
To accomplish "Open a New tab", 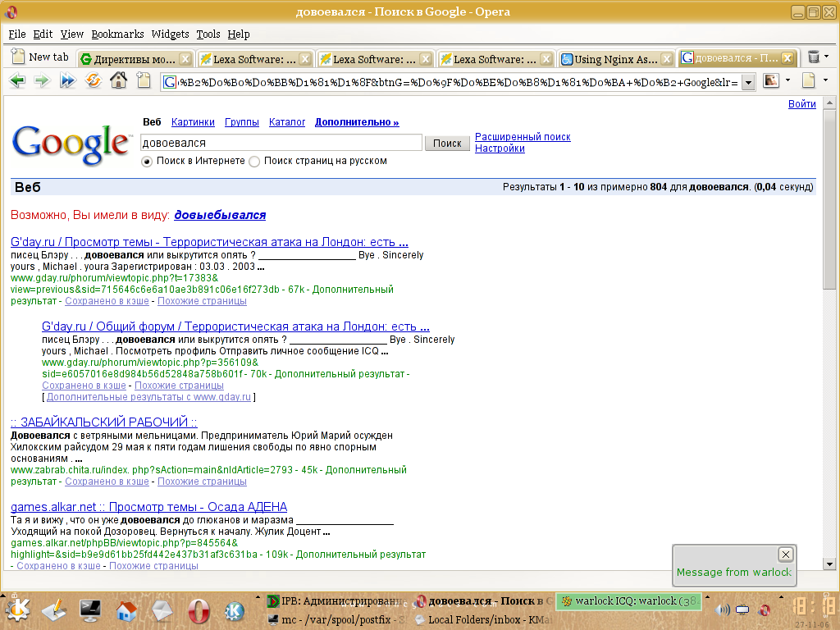I will tap(40, 57).
